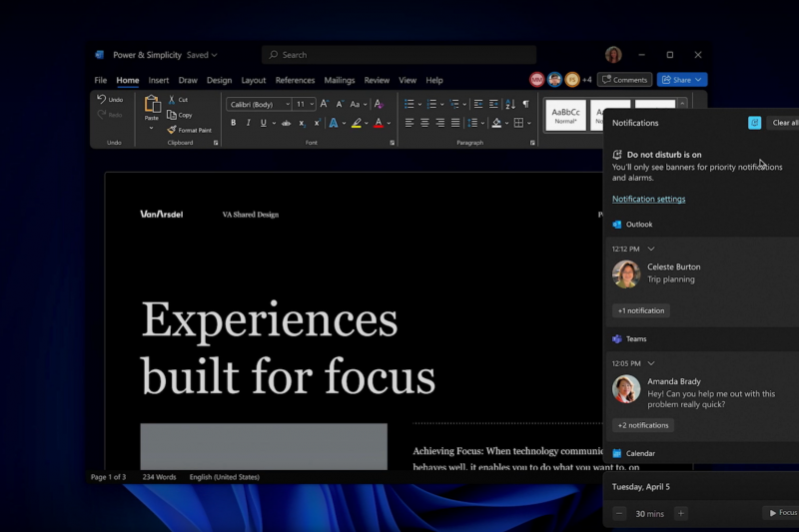Click the Search box in the title bar
Screen dimensions: 799x532
pyautogui.click(x=399, y=55)
